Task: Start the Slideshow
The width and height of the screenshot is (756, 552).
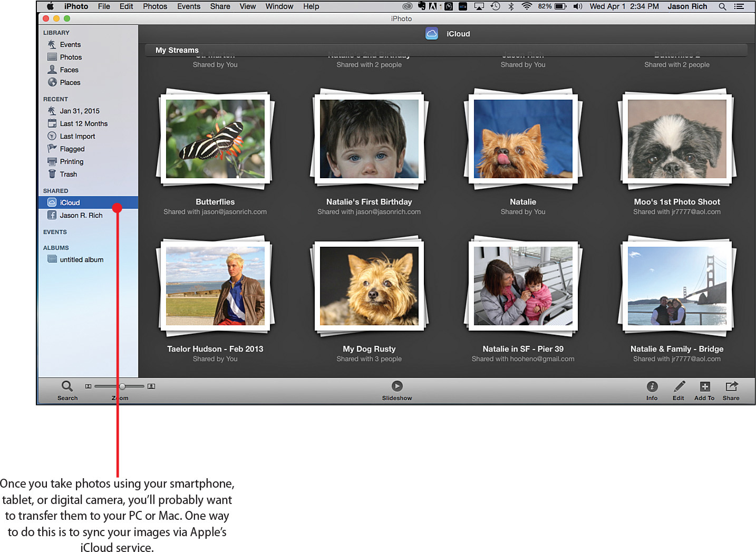Action: [x=397, y=386]
